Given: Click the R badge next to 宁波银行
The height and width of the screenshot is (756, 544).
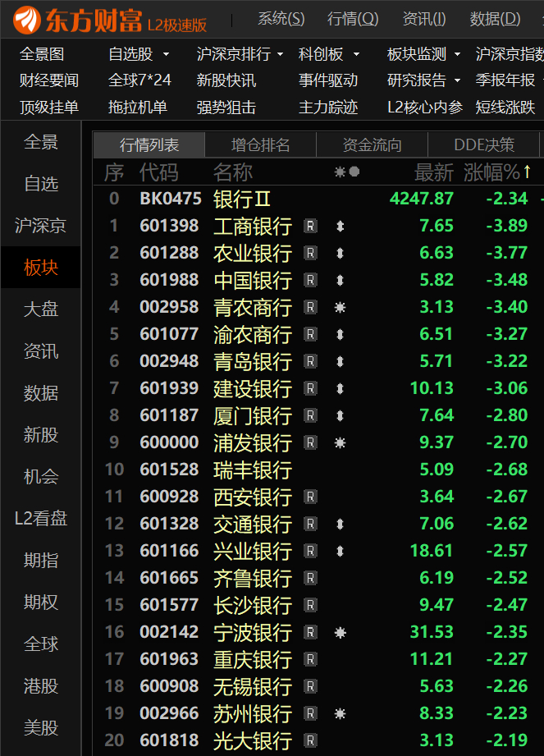Looking at the screenshot, I should [x=310, y=632].
